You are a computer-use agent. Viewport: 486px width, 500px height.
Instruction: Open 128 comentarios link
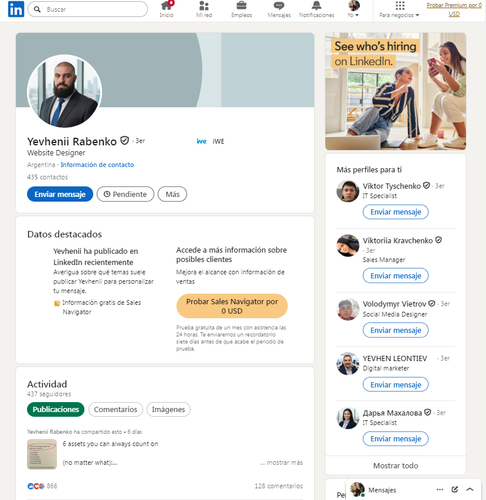(279, 486)
